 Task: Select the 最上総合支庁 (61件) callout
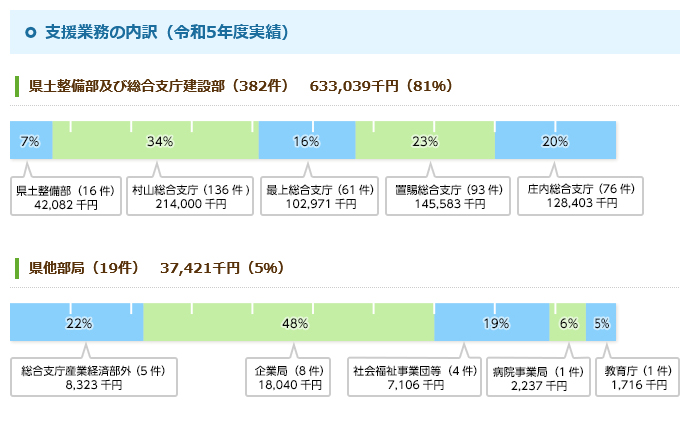click(x=319, y=196)
